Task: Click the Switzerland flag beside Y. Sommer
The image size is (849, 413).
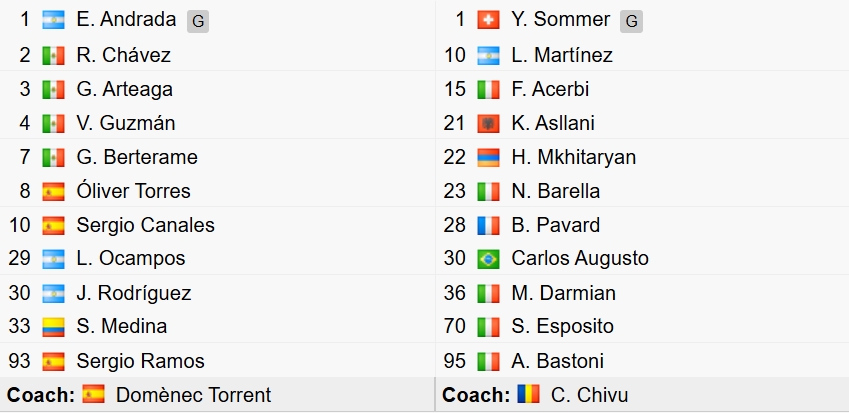Action: tap(488, 20)
